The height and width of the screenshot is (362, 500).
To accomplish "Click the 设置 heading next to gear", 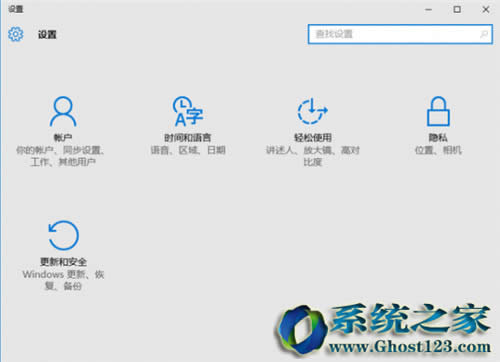I will point(47,34).
